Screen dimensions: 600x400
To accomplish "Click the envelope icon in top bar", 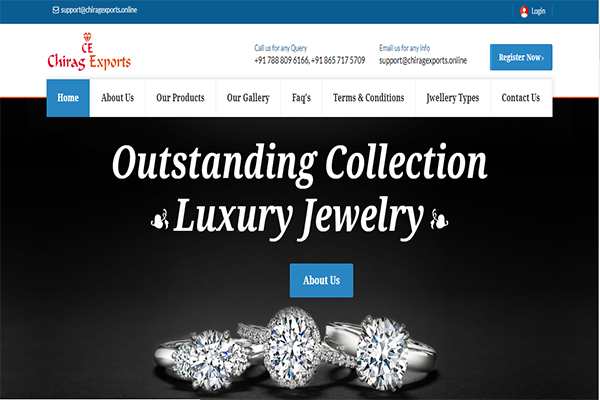I will [56, 10].
